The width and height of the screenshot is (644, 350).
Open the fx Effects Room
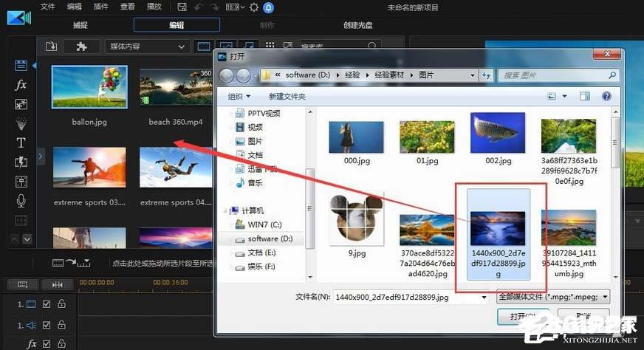click(21, 85)
